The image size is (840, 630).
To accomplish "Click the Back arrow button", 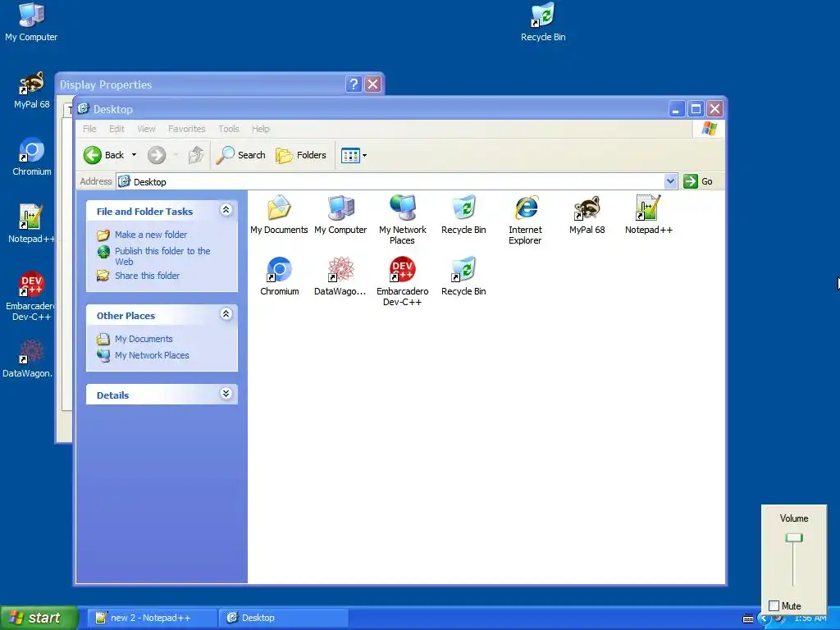I will (x=104, y=155).
